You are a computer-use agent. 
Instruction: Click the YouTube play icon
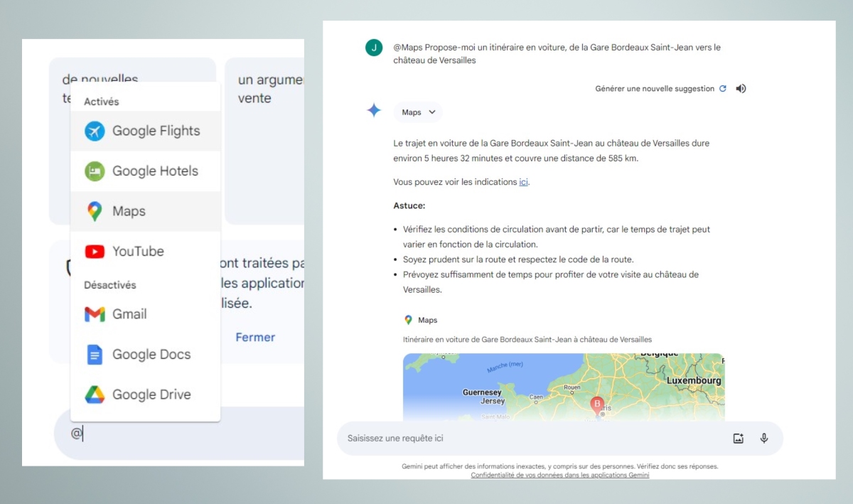(95, 252)
